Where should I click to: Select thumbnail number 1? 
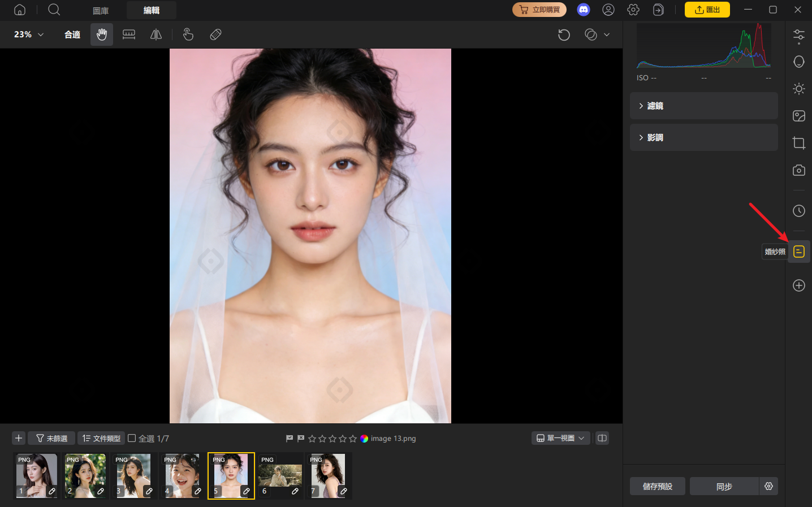click(x=36, y=475)
